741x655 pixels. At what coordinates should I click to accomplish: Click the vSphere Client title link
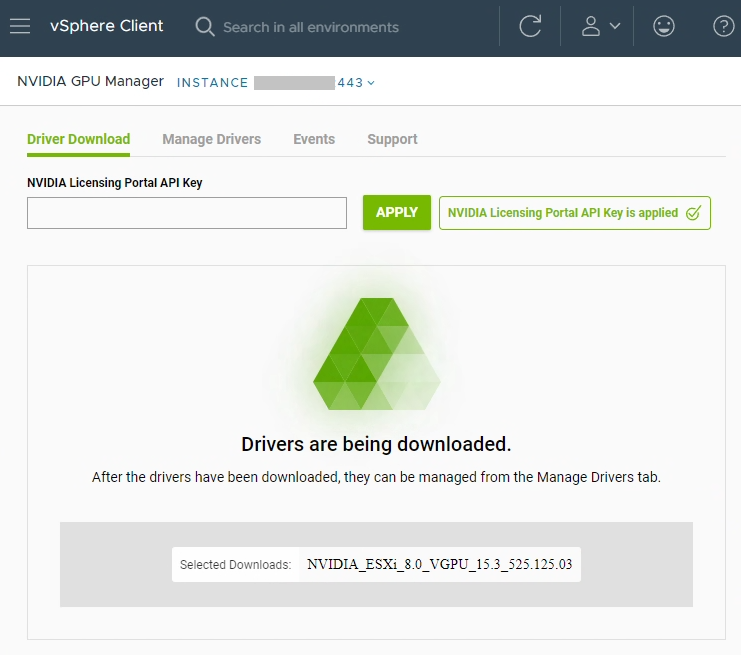[x=107, y=26]
